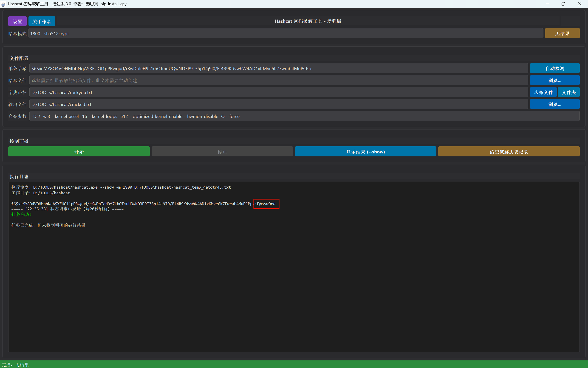The width and height of the screenshot is (588, 368).
Task: Restore down the Hashcat window
Action: point(563,4)
